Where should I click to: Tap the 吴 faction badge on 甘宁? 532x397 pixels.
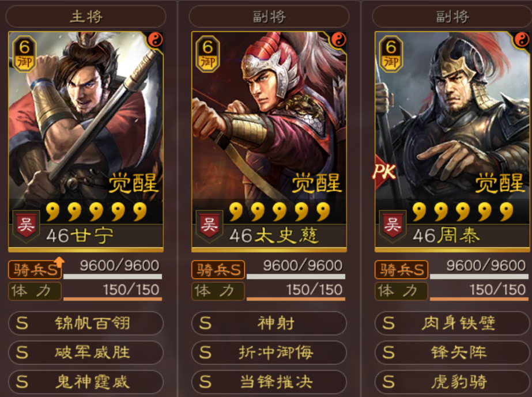click(x=26, y=226)
